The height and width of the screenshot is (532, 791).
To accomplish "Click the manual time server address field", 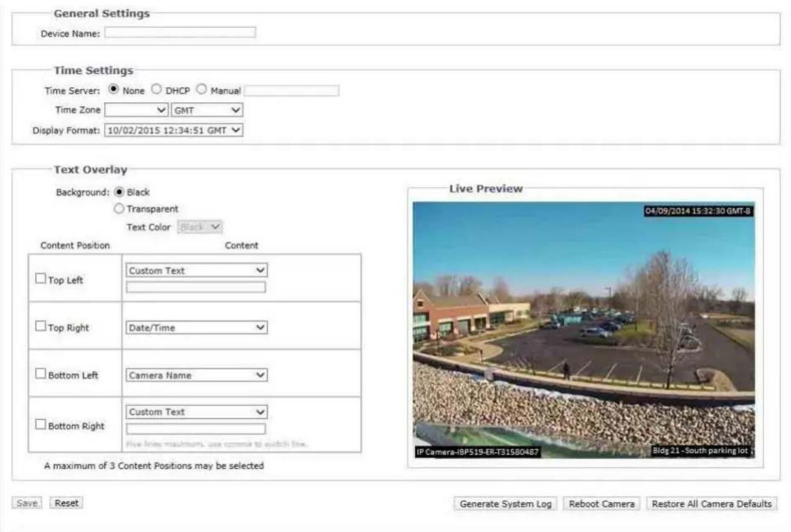I will pyautogui.click(x=291, y=91).
